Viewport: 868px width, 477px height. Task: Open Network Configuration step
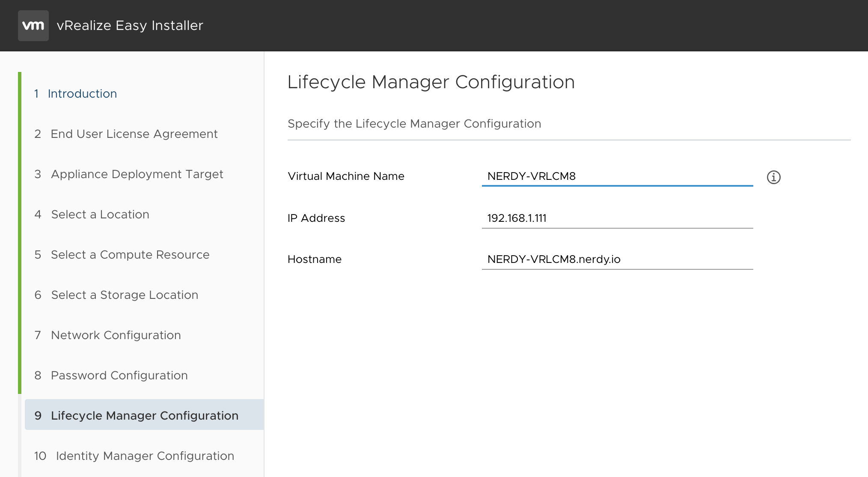(107, 335)
